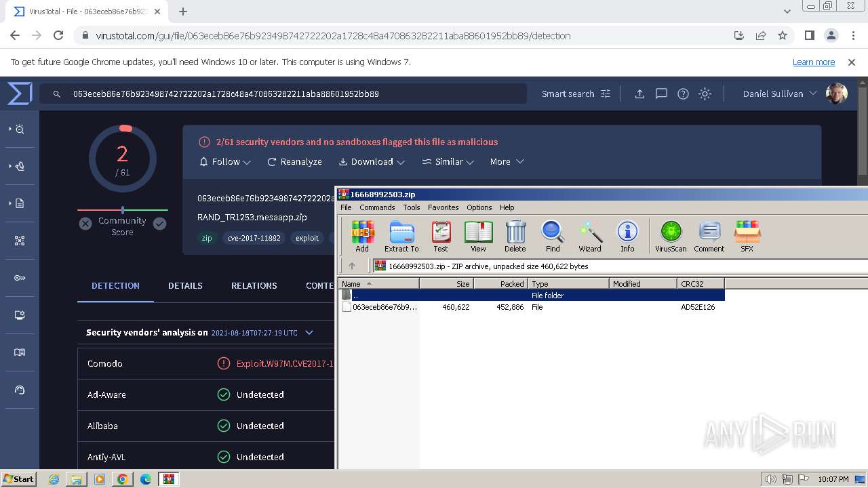The height and width of the screenshot is (488, 868).
Task: Open the graph icon in VirusTotal sidebar
Action: click(x=20, y=241)
